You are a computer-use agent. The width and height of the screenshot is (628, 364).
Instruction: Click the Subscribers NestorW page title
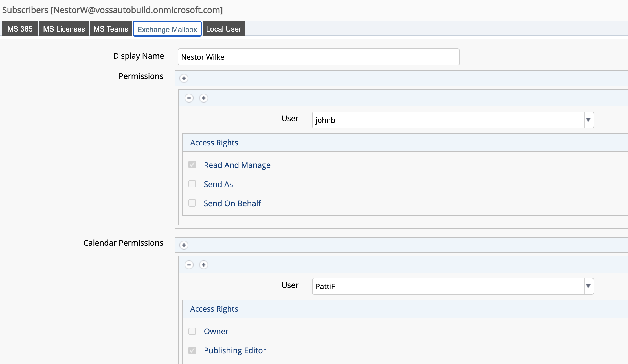click(x=113, y=10)
